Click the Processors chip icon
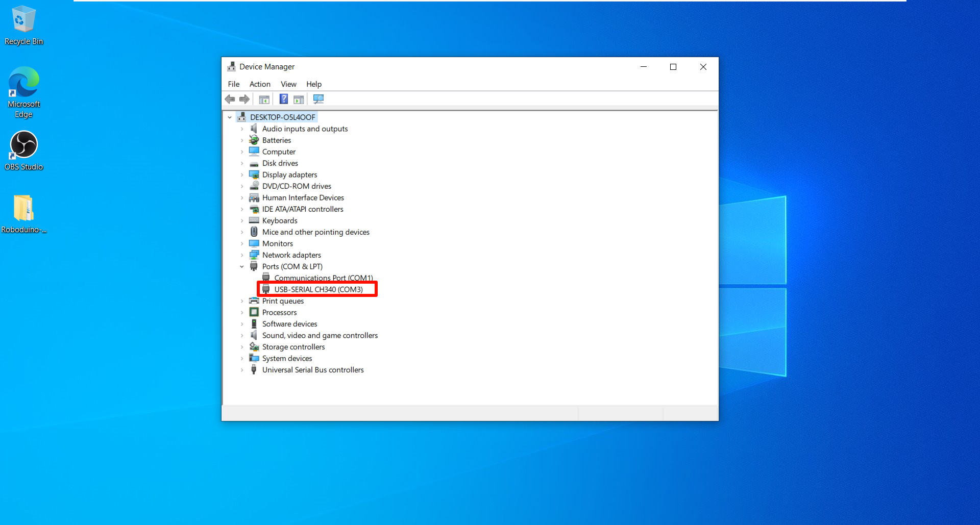 pyautogui.click(x=254, y=312)
